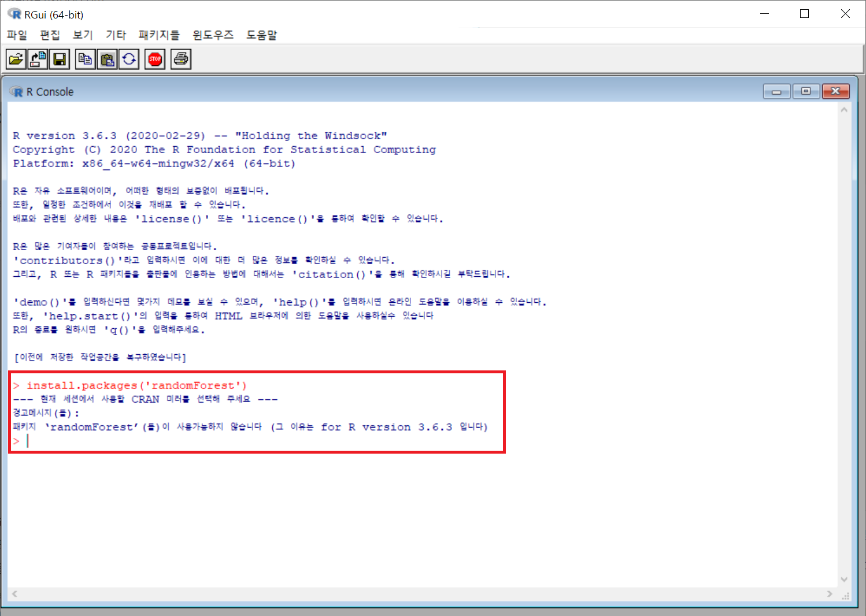Open the 보기 menu
This screenshot has height=616, width=866.
click(x=83, y=35)
